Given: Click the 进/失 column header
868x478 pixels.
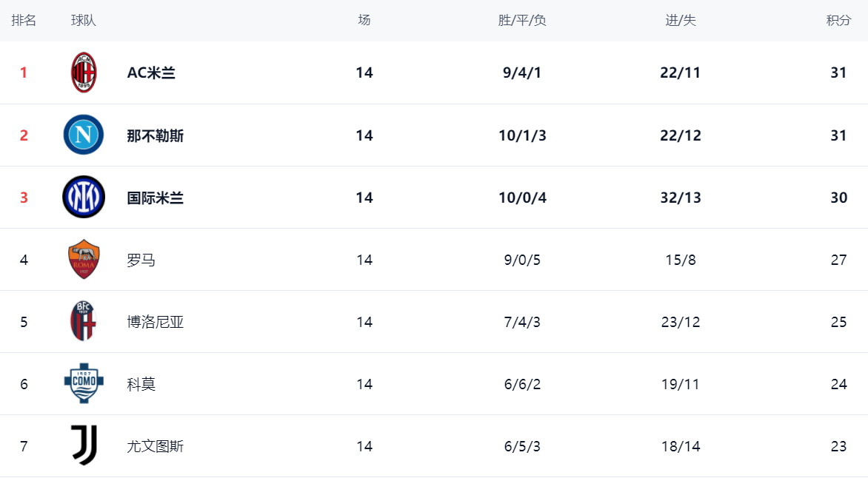Looking at the screenshot, I should [x=681, y=20].
